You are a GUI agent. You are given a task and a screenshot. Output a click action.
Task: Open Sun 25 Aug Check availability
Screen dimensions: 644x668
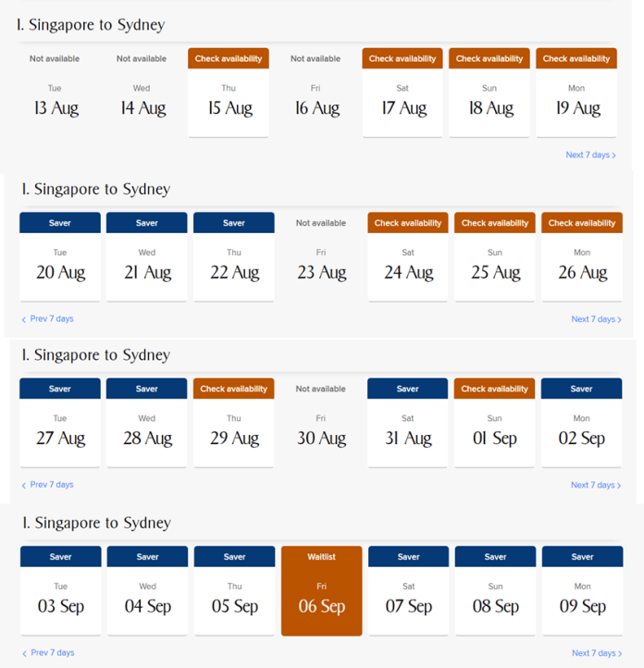495,258
